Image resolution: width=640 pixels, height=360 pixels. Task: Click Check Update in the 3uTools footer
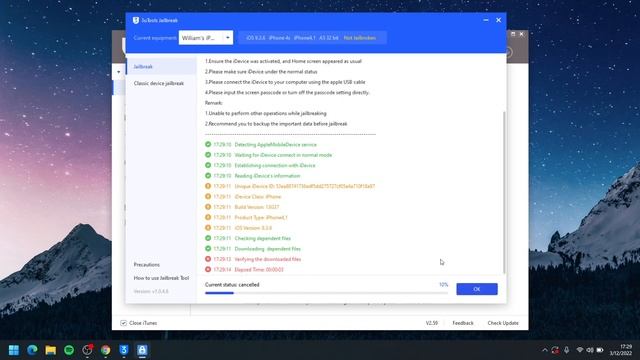pos(503,323)
